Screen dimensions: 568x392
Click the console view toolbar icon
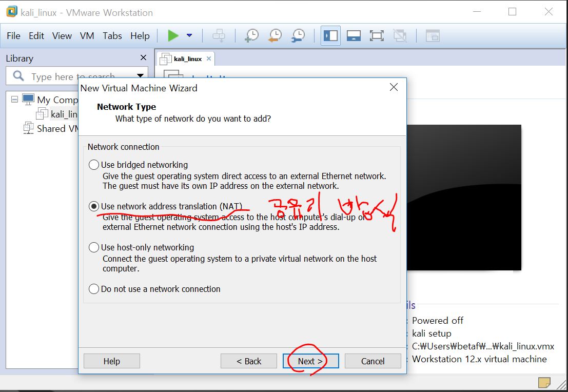433,35
